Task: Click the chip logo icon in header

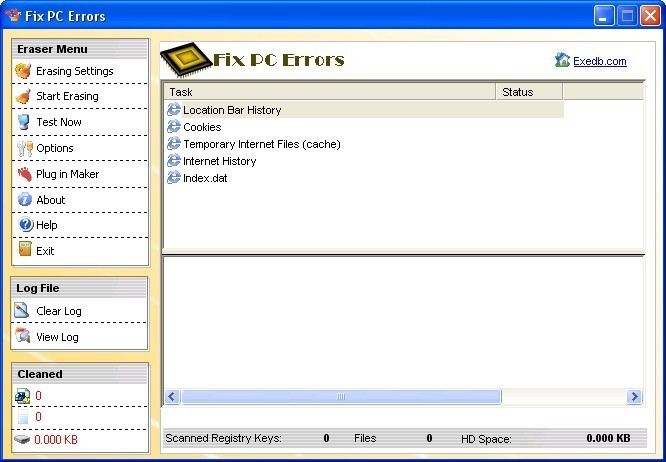Action: pos(186,59)
